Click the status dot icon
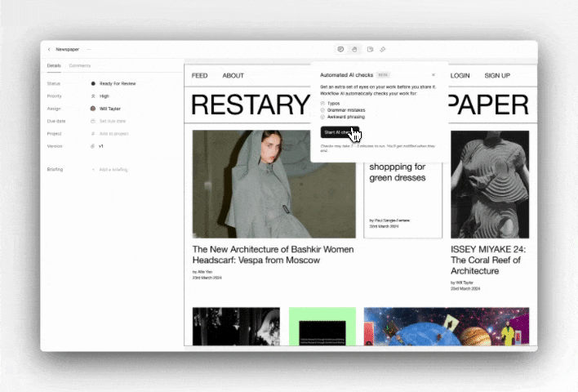 93,84
